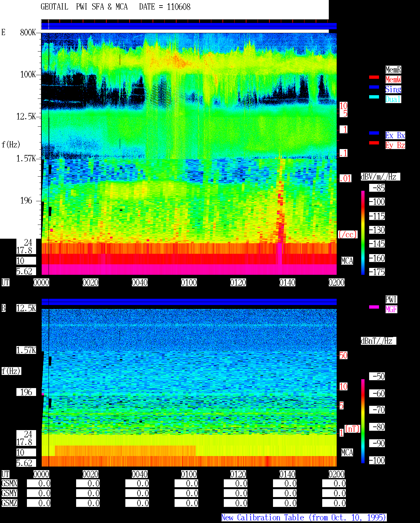Viewport: 420px width, 523px height.
Task: Click the magenta MGF legend swatch
Action: coord(374,307)
